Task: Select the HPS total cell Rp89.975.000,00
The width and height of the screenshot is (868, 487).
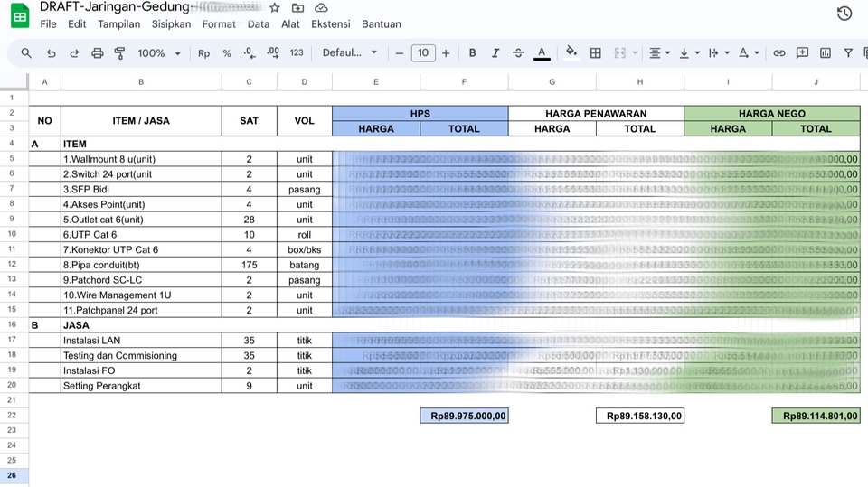Action: (x=464, y=417)
